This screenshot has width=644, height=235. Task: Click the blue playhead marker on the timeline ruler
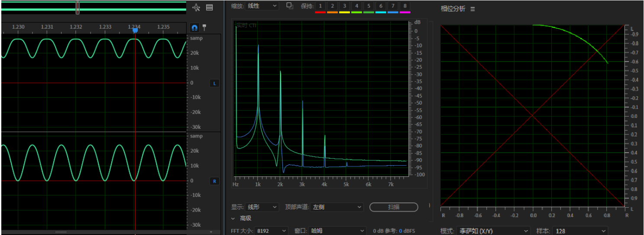135,30
